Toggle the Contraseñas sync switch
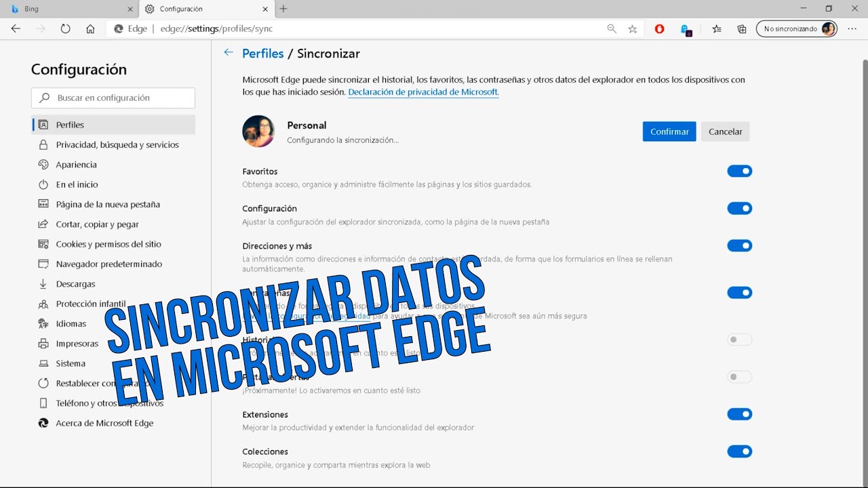 click(x=740, y=293)
